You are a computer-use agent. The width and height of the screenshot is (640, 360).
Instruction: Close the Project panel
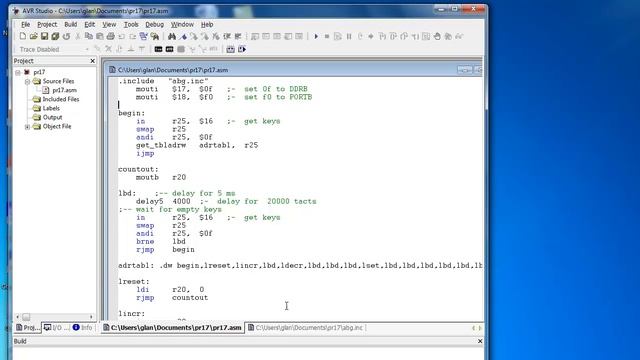point(92,61)
